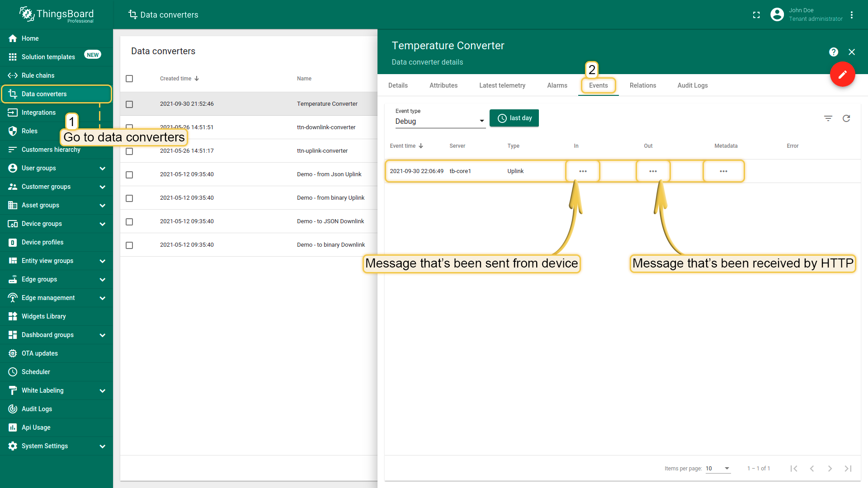Image resolution: width=868 pixels, height=488 pixels.
Task: View the In message ellipsis
Action: pyautogui.click(x=583, y=171)
